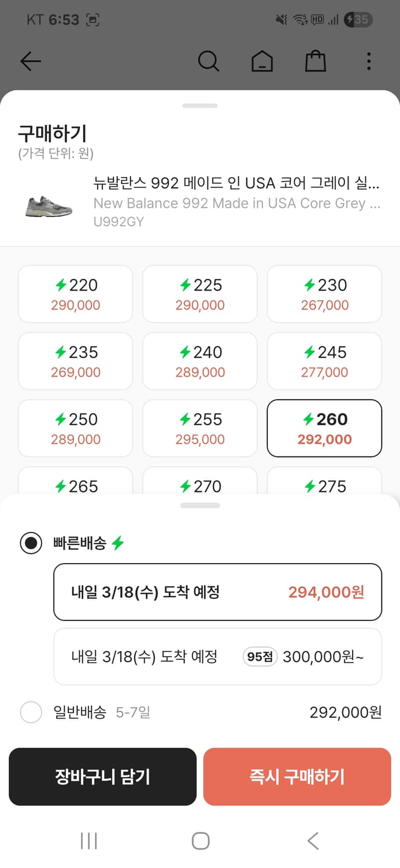Select shoe size 260
This screenshot has height=868, width=400.
(x=324, y=429)
